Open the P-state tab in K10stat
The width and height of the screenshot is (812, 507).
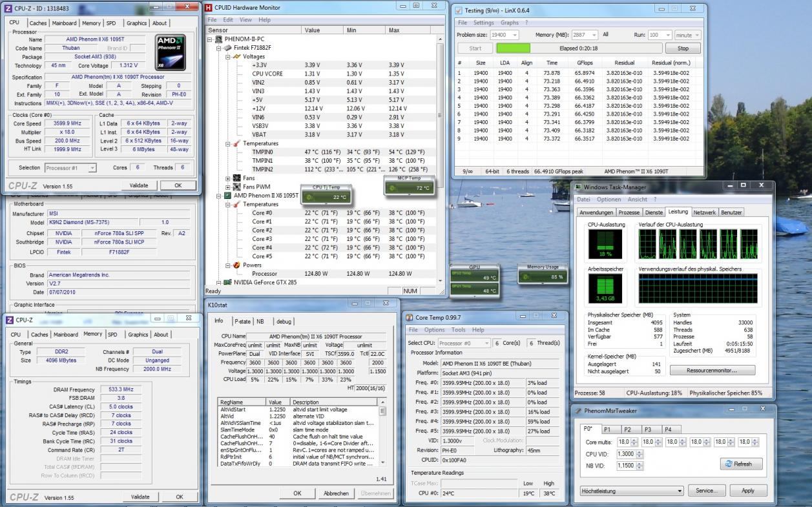click(x=242, y=321)
